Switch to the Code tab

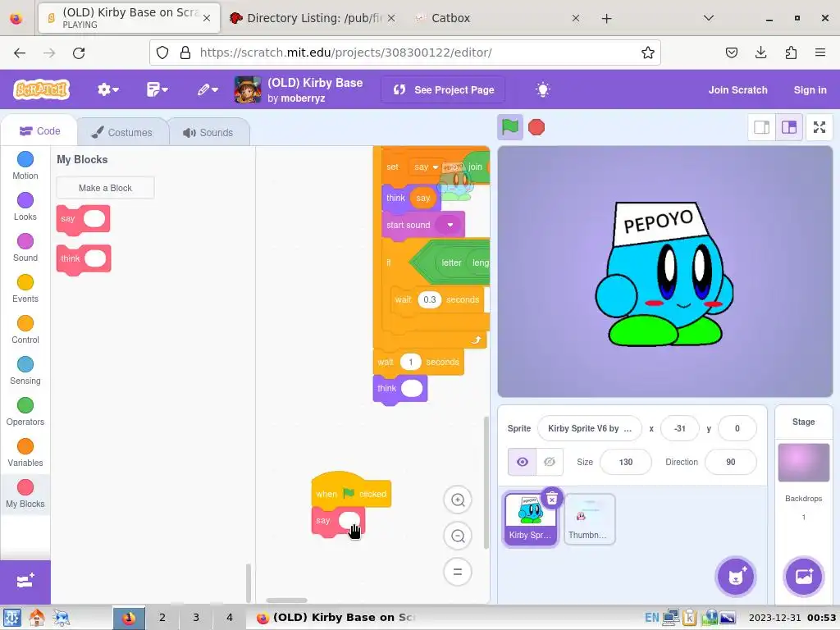(39, 131)
